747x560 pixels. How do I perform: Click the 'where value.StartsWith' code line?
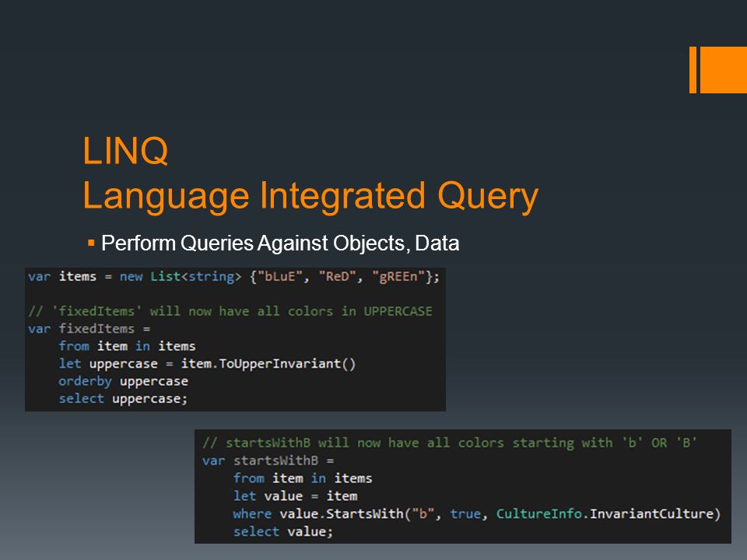[477, 514]
